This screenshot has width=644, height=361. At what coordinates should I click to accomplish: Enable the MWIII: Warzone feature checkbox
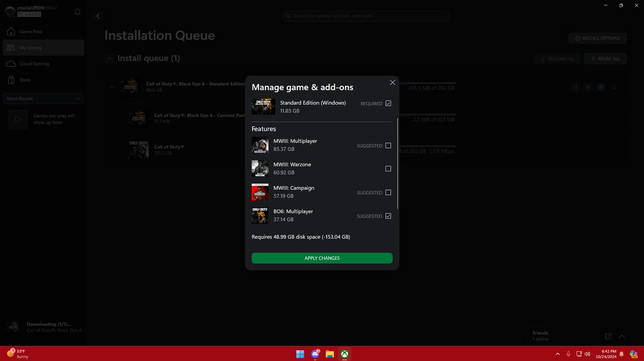point(388,168)
